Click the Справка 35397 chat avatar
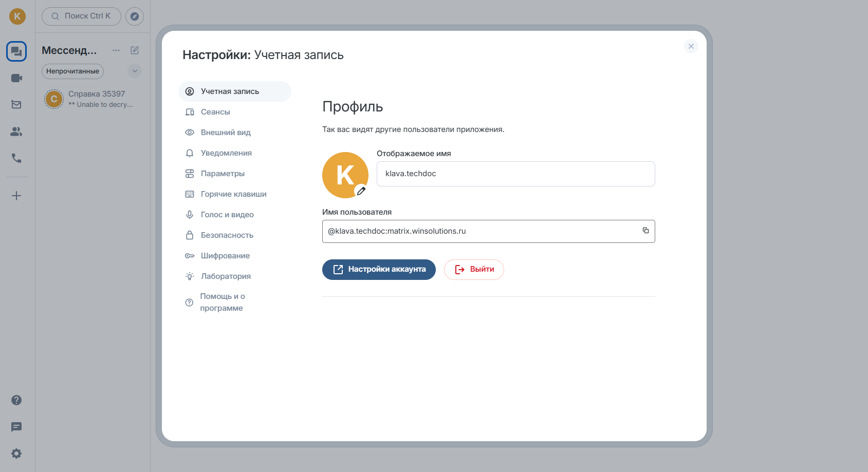This screenshot has width=868, height=472. pyautogui.click(x=54, y=99)
